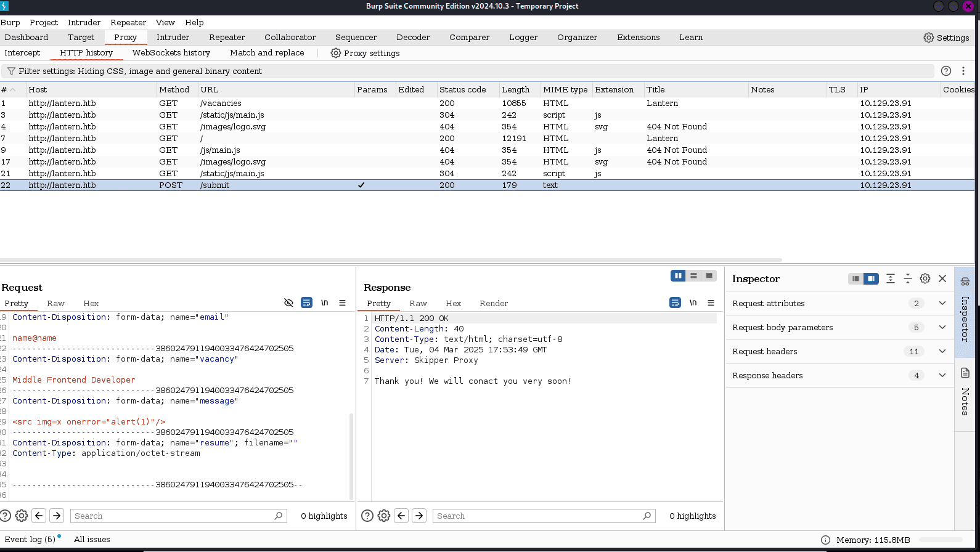Click Inspector expand all sections icon
The width and height of the screenshot is (980, 552).
tap(891, 278)
